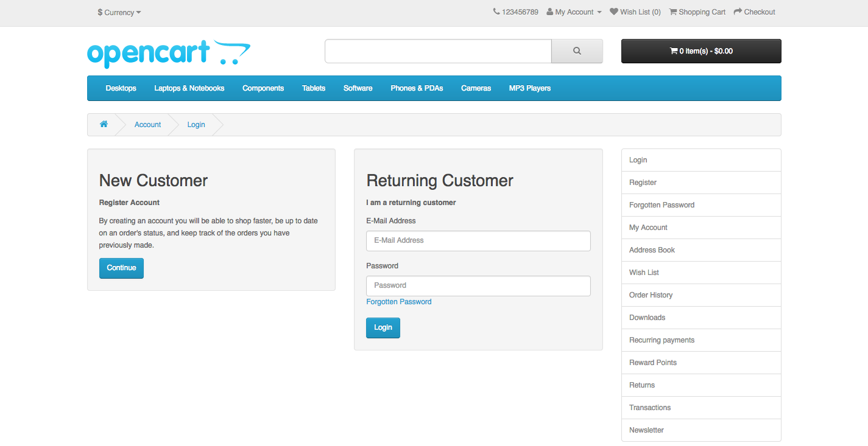Click the magnifying glass search button
868x446 pixels.
click(x=577, y=51)
